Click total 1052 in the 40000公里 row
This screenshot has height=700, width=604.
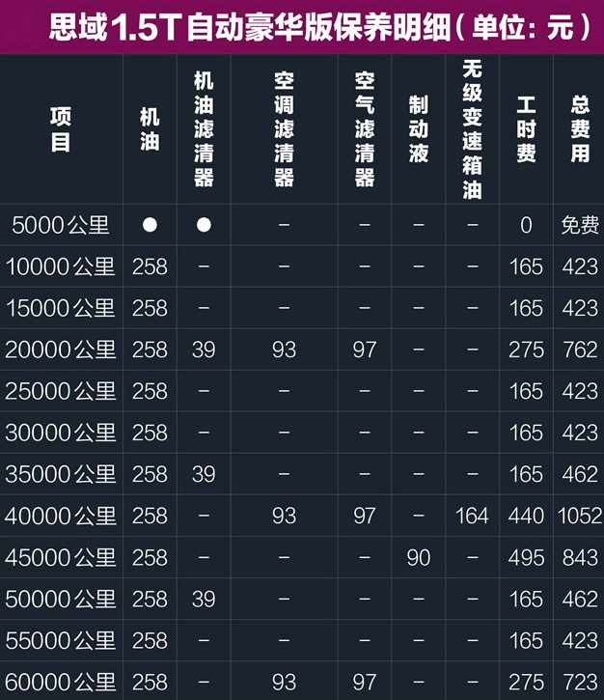click(580, 517)
